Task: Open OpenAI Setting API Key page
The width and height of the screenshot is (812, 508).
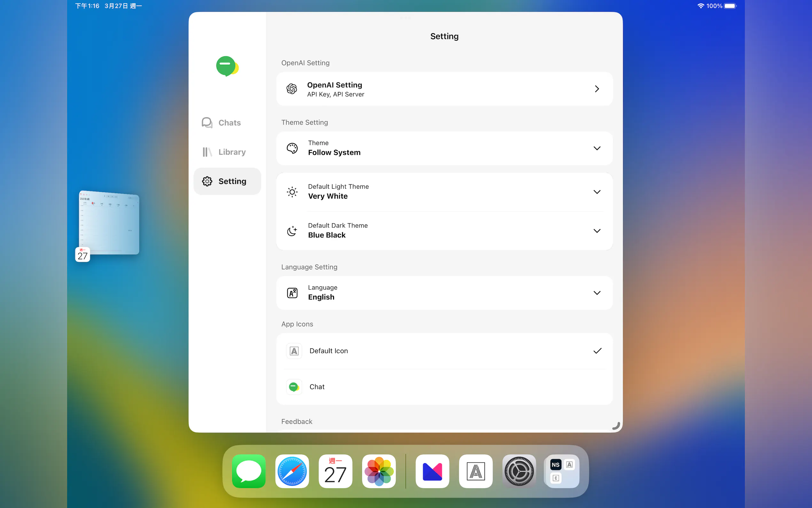Action: pos(444,89)
